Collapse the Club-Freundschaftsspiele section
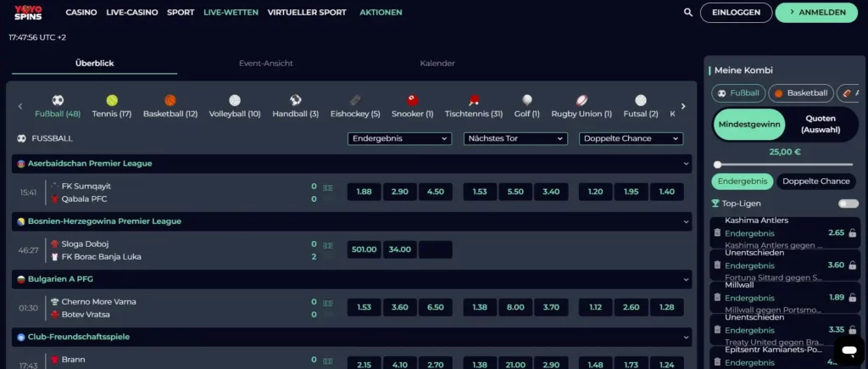Image resolution: width=868 pixels, height=369 pixels. [x=687, y=337]
